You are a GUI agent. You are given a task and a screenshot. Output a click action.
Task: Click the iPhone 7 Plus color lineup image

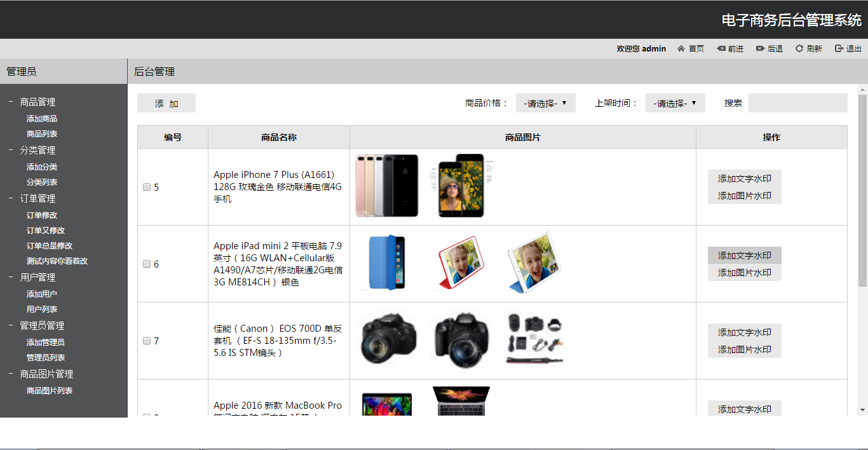click(387, 186)
